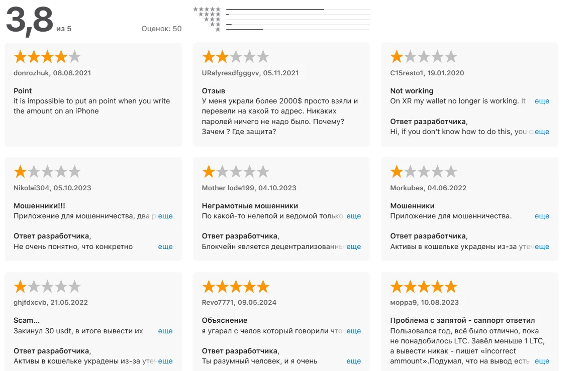Expand developer reply under C15resto1's review
The height and width of the screenshot is (371, 588).
click(542, 132)
